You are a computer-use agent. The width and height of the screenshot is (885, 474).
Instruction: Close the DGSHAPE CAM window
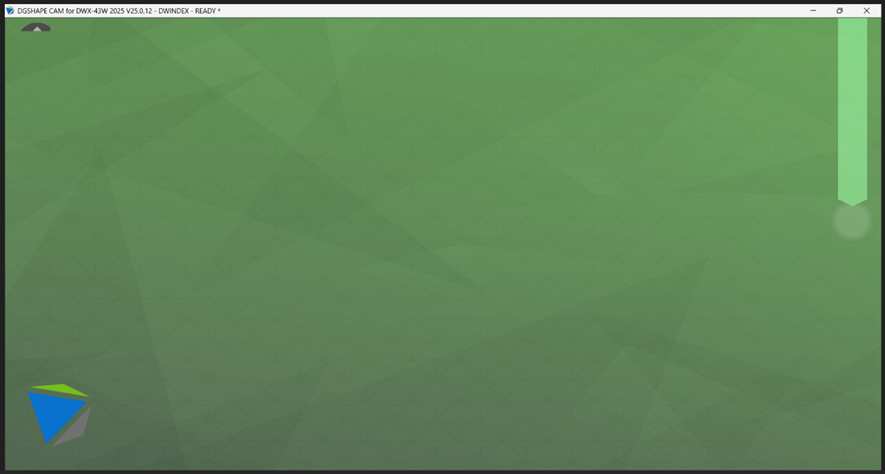click(866, 11)
